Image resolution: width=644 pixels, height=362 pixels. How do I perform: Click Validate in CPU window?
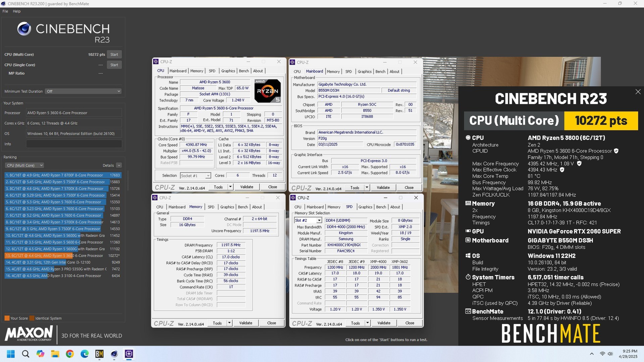247,187
